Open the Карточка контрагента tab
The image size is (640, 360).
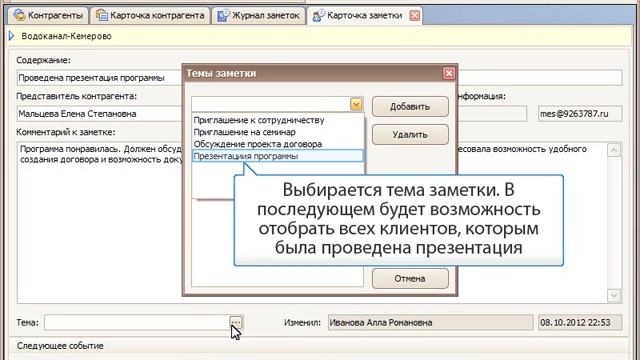pyautogui.click(x=150, y=16)
